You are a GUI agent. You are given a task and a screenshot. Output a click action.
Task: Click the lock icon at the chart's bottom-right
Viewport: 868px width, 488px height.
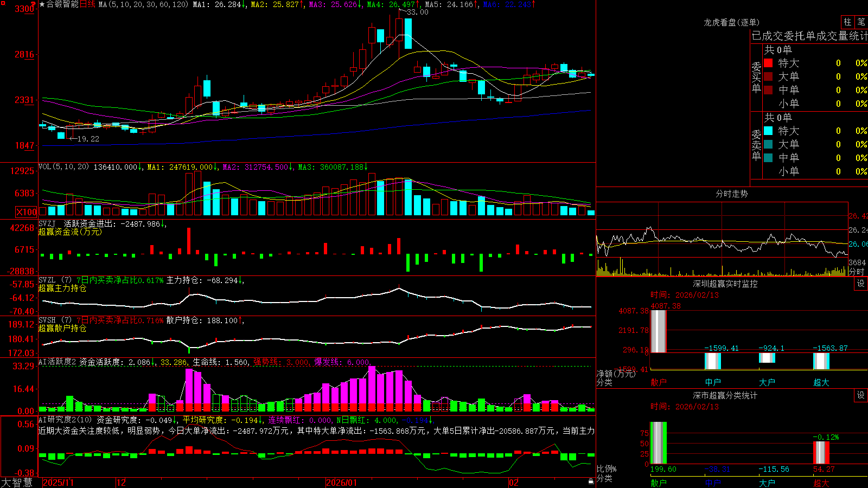pos(591,481)
